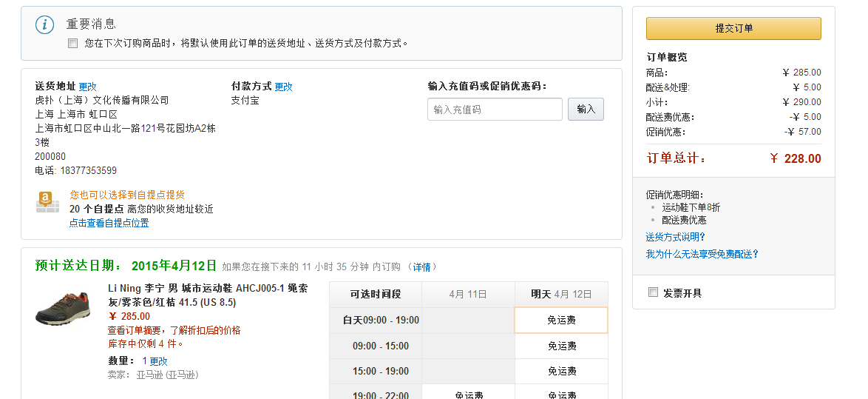868x399 pixels.
Task: Click the 输入 button next to code field
Action: click(586, 109)
